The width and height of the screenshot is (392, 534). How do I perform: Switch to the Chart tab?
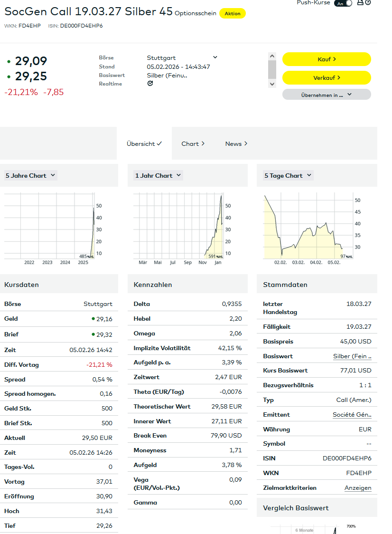point(193,143)
